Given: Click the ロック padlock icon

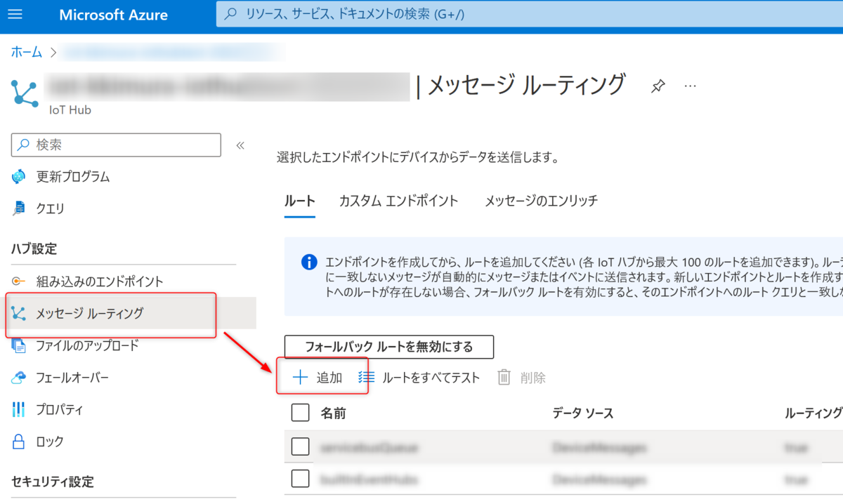Looking at the screenshot, I should pyautogui.click(x=19, y=442).
